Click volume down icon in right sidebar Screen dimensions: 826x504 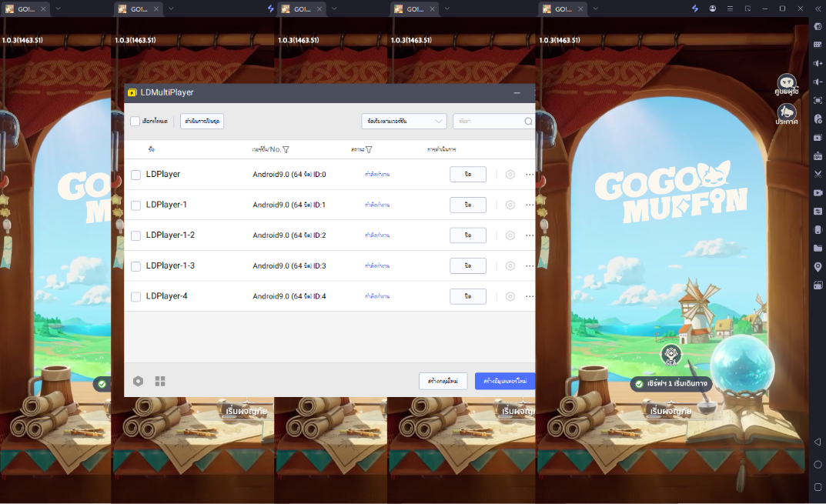(818, 82)
